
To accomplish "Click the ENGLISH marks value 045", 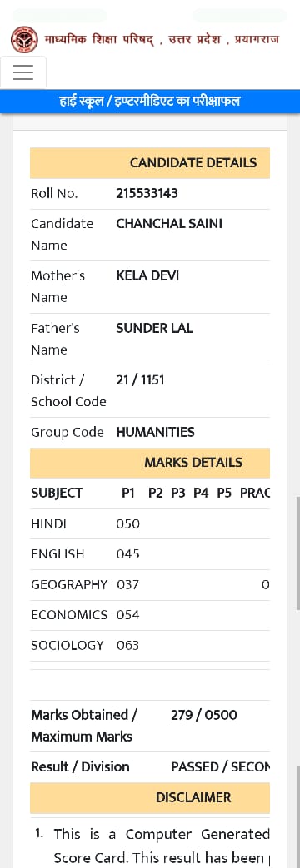I will click(128, 554).
